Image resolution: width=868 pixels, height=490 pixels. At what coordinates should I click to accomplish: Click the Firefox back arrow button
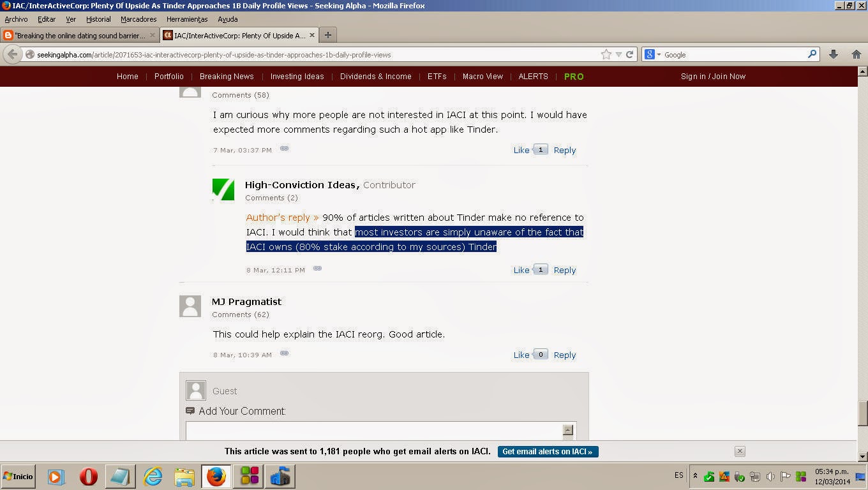point(12,54)
